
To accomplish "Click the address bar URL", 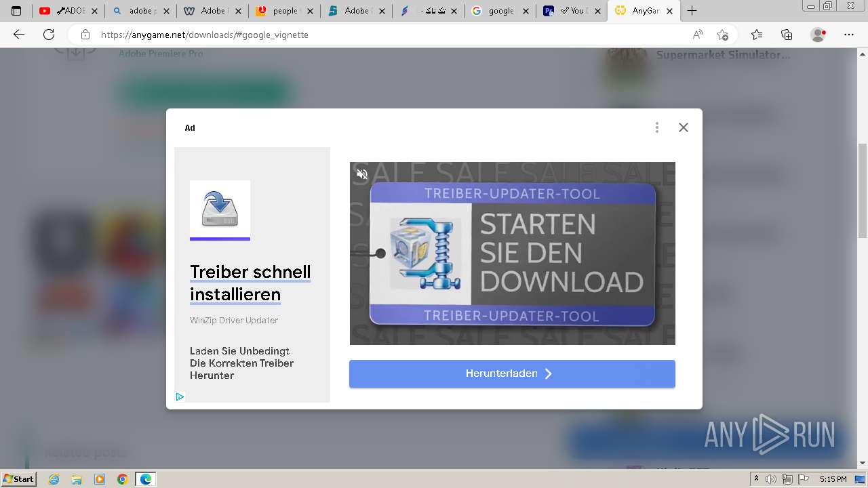I will pos(205,35).
